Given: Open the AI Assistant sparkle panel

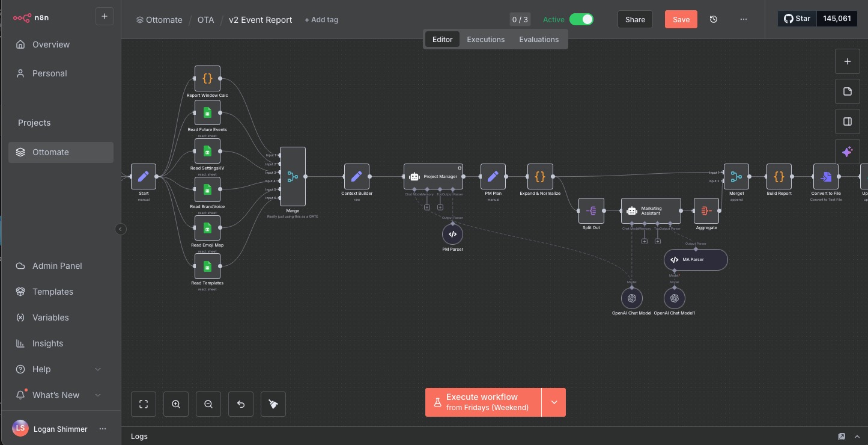Looking at the screenshot, I should click(847, 151).
